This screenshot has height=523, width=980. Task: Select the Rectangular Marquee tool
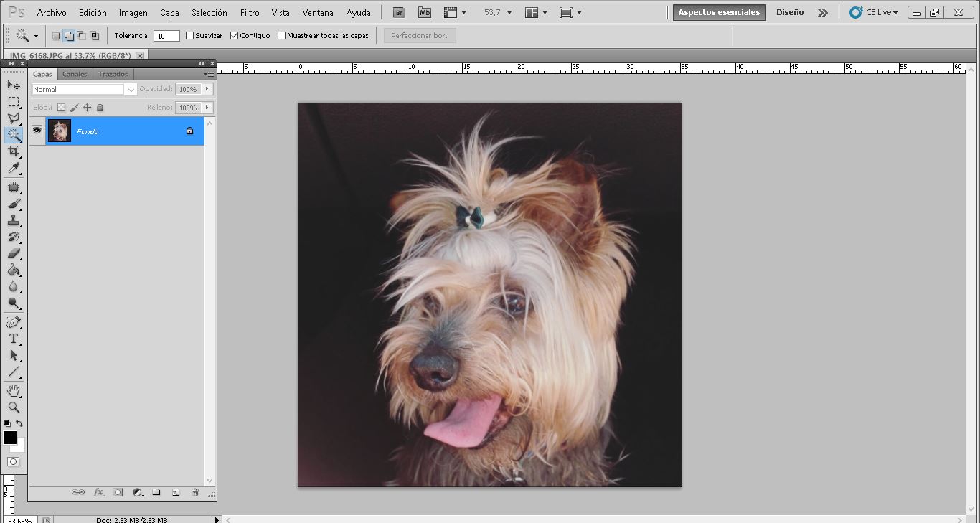[x=14, y=102]
